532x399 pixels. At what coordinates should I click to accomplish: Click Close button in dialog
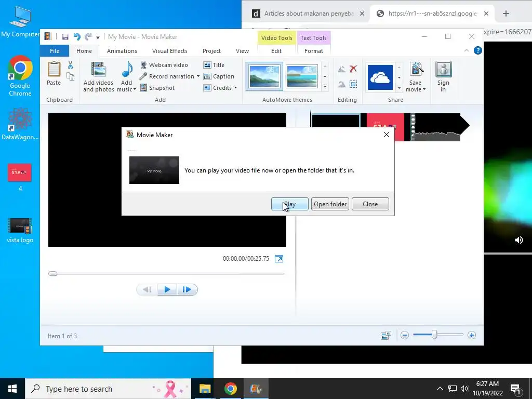point(370,204)
